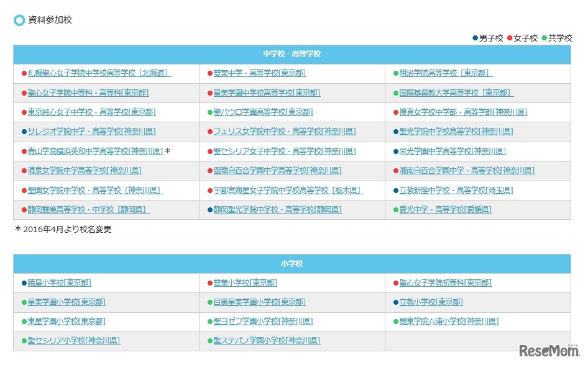Open 目黒星美学園小学校[東京都] link
Screen dimensions: 588x365
point(260,302)
